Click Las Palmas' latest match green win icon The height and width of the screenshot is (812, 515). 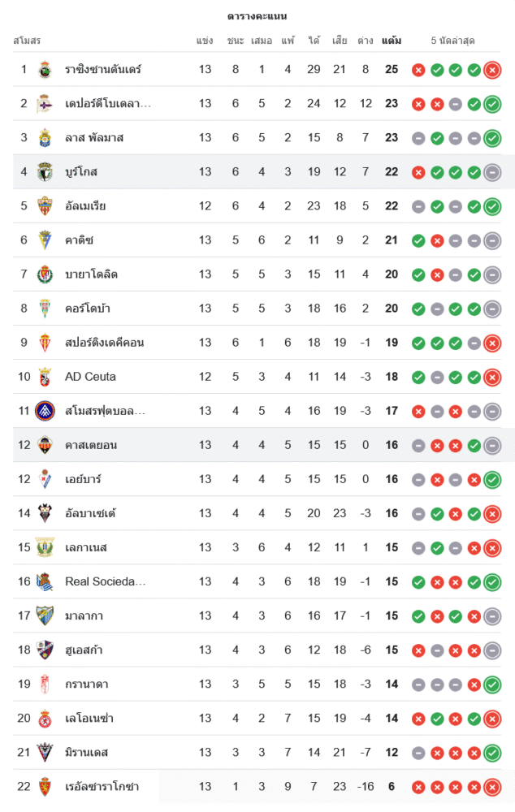coord(492,138)
